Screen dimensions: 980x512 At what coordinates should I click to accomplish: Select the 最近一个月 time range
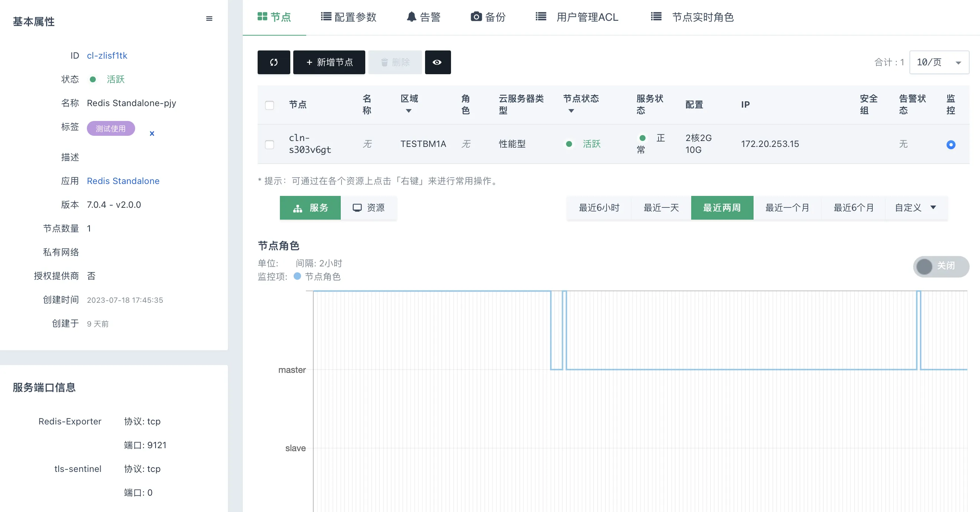(x=787, y=207)
